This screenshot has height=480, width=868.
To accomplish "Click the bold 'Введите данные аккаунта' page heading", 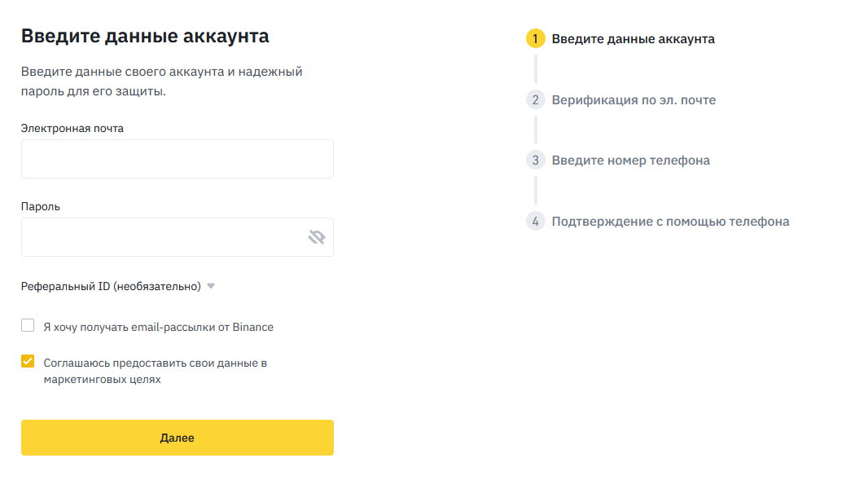I will pos(145,36).
